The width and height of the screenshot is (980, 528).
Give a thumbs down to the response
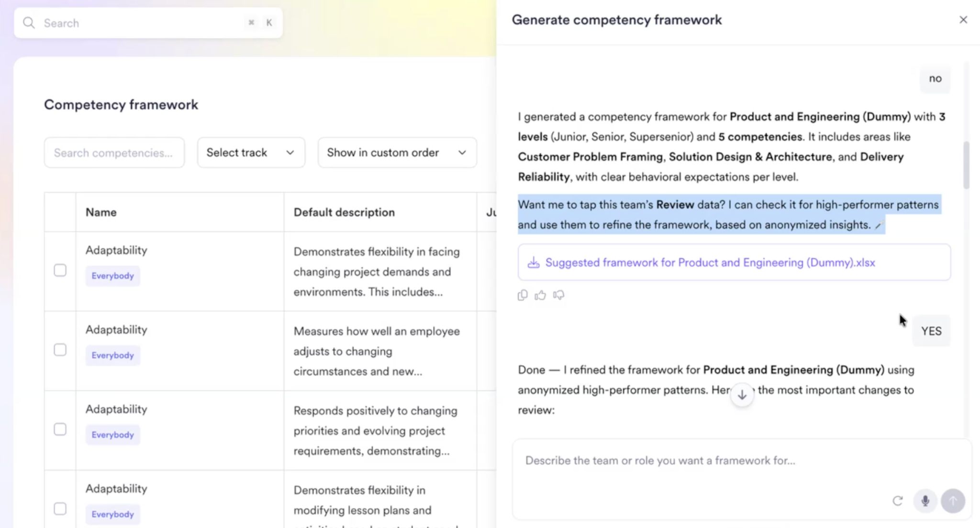pyautogui.click(x=558, y=295)
